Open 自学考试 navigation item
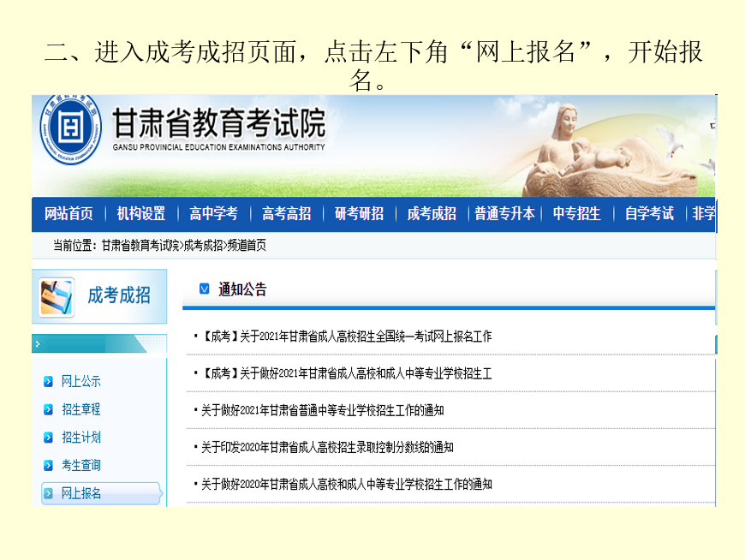 click(648, 214)
